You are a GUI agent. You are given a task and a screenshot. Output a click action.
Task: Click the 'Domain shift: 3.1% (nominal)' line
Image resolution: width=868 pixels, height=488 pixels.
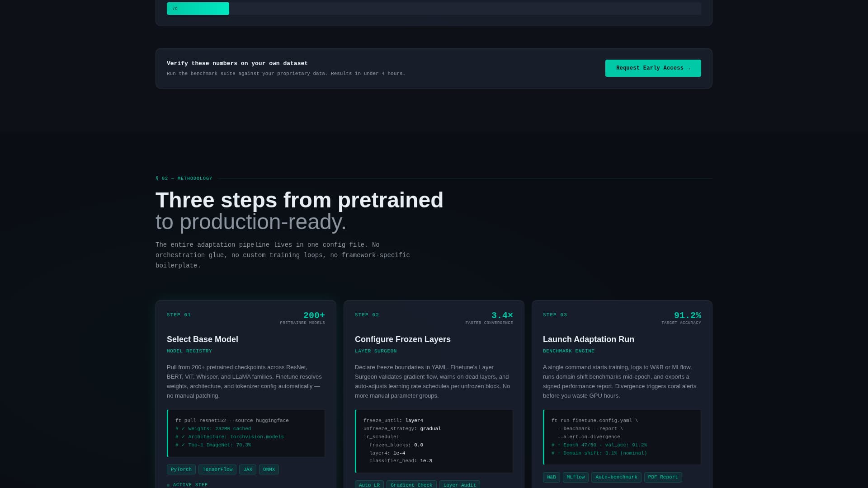599,453
